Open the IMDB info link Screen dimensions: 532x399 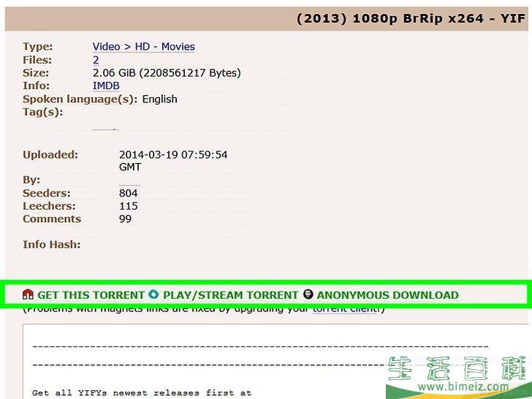[x=106, y=85]
